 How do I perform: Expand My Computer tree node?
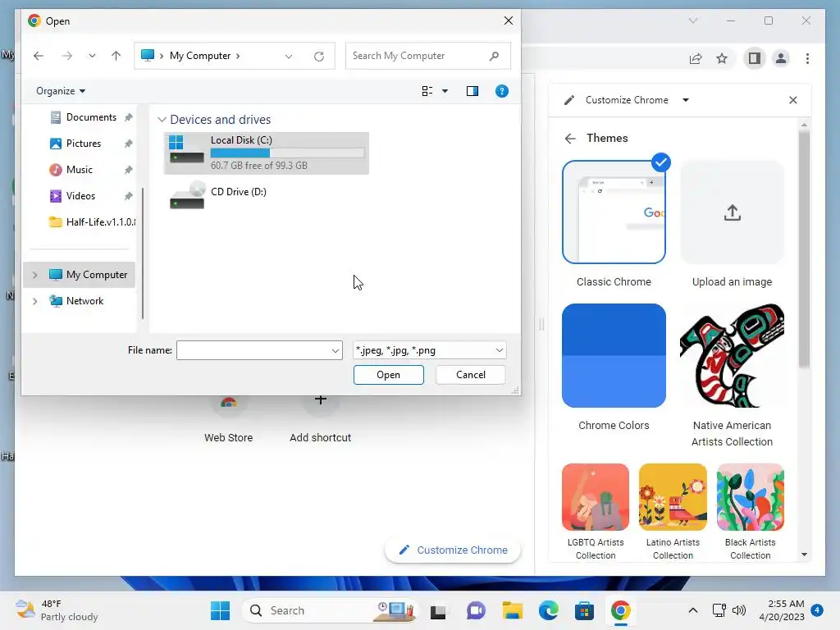[34, 275]
